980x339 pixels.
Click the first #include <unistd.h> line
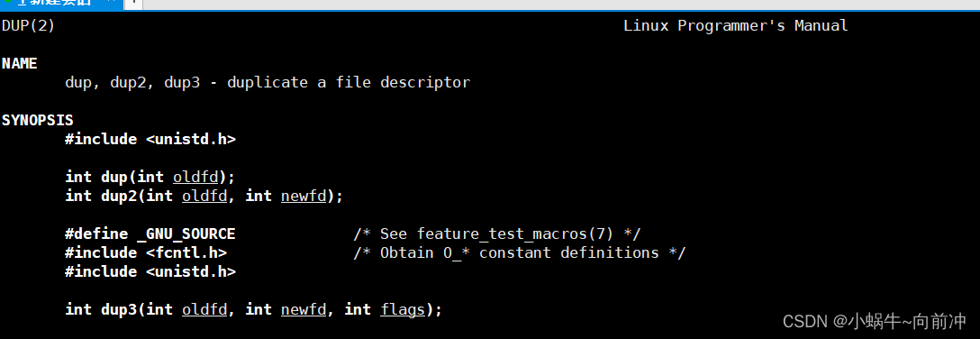150,140
